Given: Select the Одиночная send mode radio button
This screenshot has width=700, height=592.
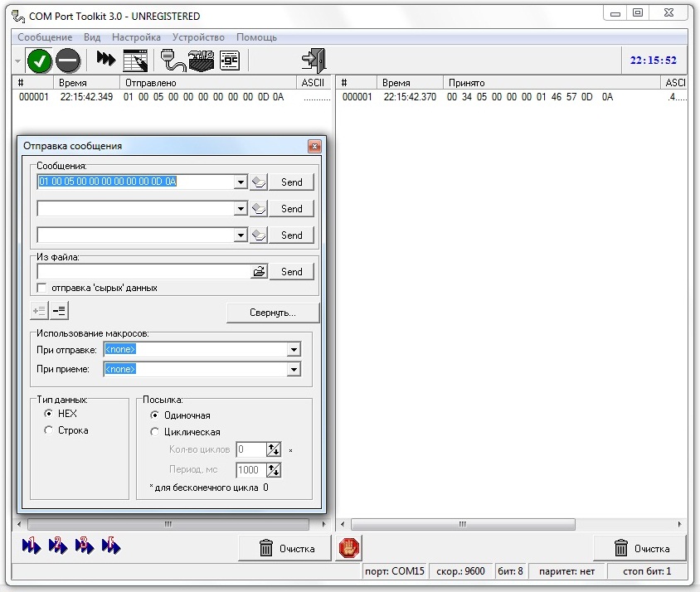Looking at the screenshot, I should 154,415.
